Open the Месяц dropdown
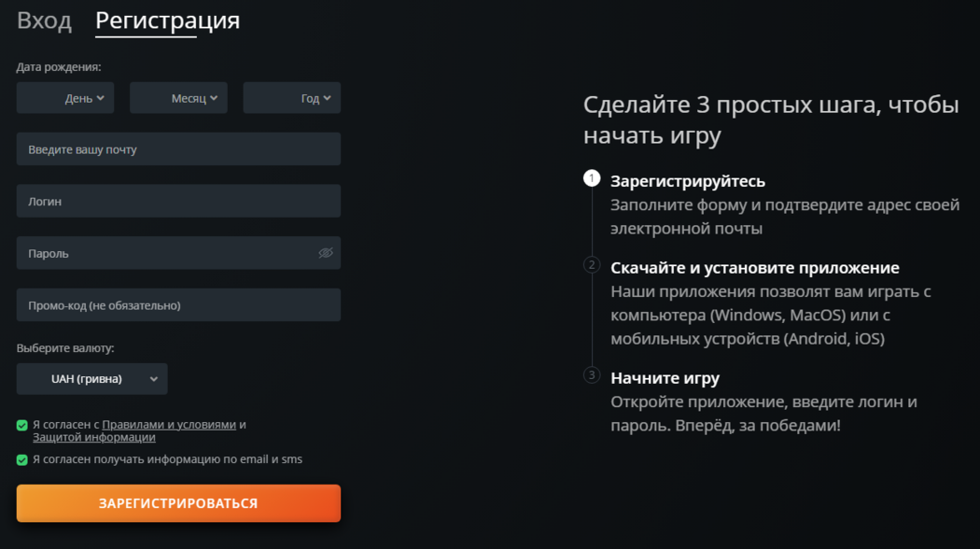 178,97
